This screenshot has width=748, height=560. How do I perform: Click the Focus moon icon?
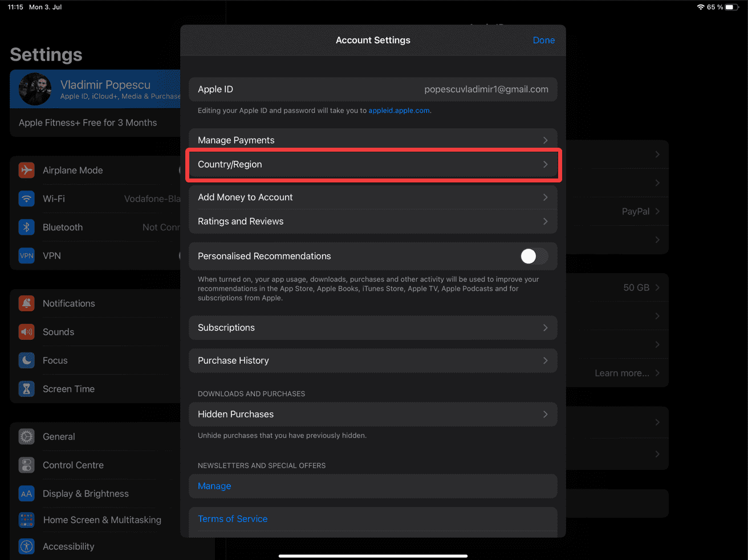[x=26, y=360]
